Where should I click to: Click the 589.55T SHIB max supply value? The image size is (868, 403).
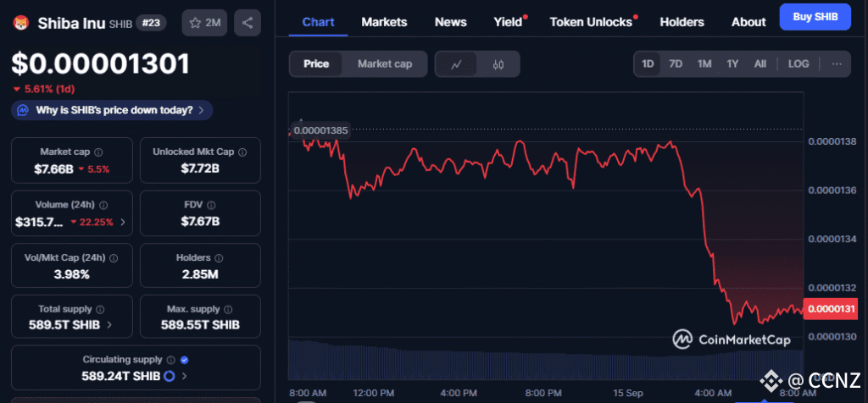tap(200, 325)
